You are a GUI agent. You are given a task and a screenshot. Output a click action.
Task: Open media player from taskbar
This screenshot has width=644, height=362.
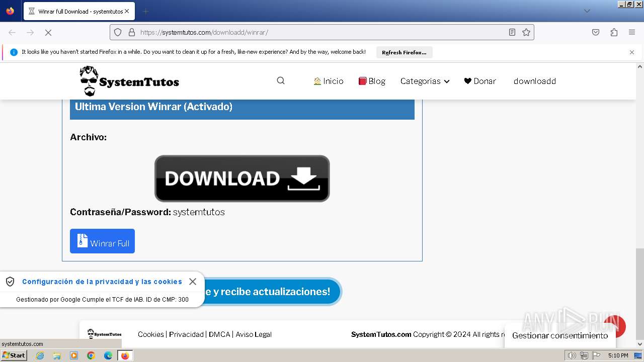click(74, 355)
